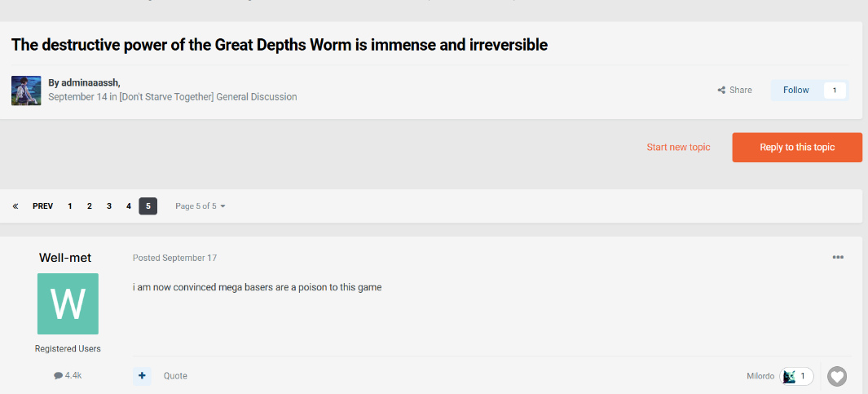Click Milordo's reaction avatar icon

[788, 376]
